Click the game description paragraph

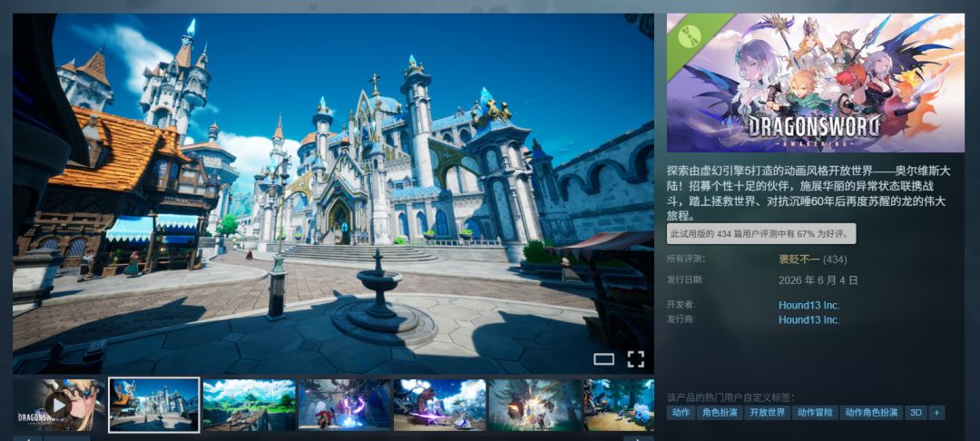[810, 193]
